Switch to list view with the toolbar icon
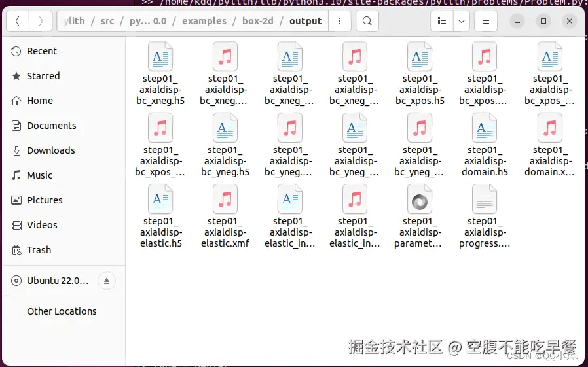Viewport: 588px width, 367px height. pyautogui.click(x=442, y=21)
